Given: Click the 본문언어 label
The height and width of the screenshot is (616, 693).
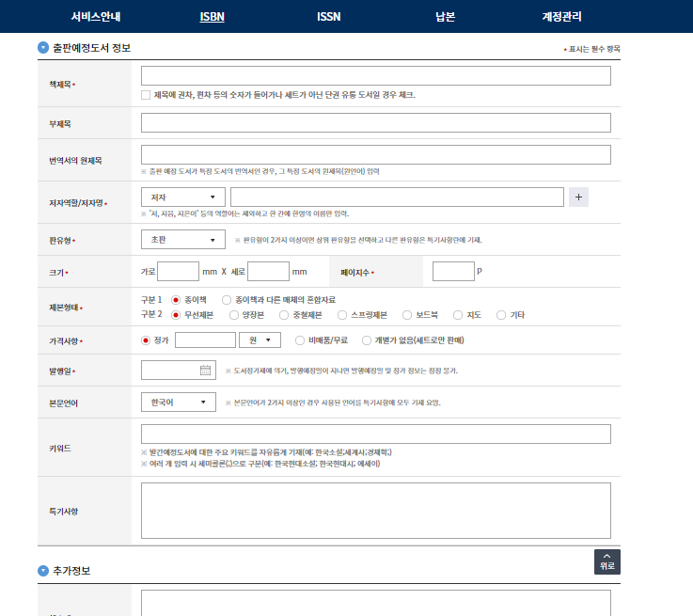Looking at the screenshot, I should pos(63,403).
